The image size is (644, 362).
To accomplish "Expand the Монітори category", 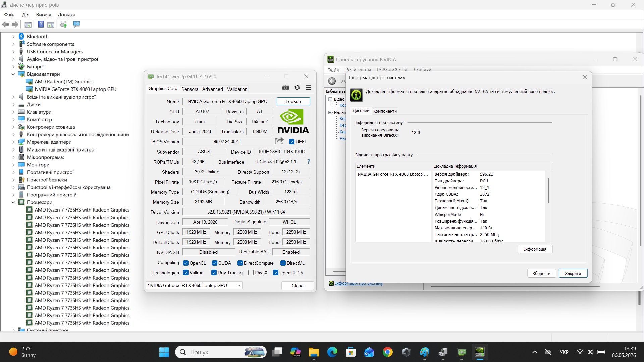I will pos(13,165).
